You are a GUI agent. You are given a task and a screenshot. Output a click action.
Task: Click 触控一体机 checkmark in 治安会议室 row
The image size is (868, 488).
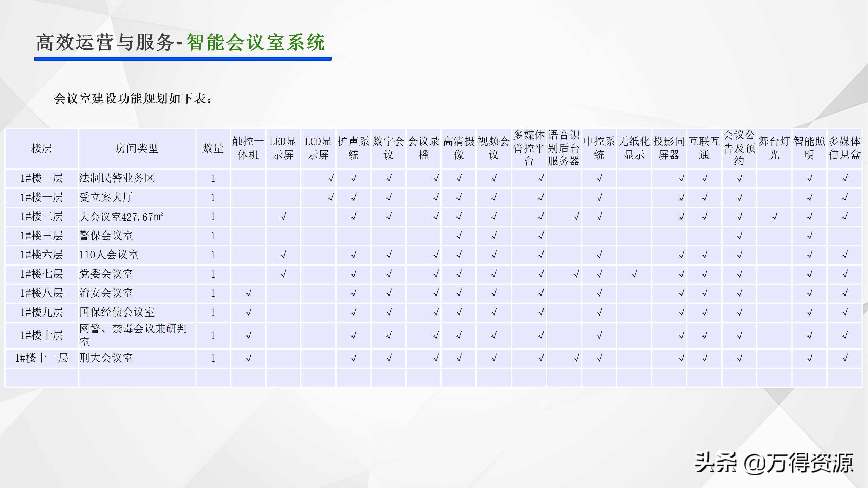tap(249, 293)
